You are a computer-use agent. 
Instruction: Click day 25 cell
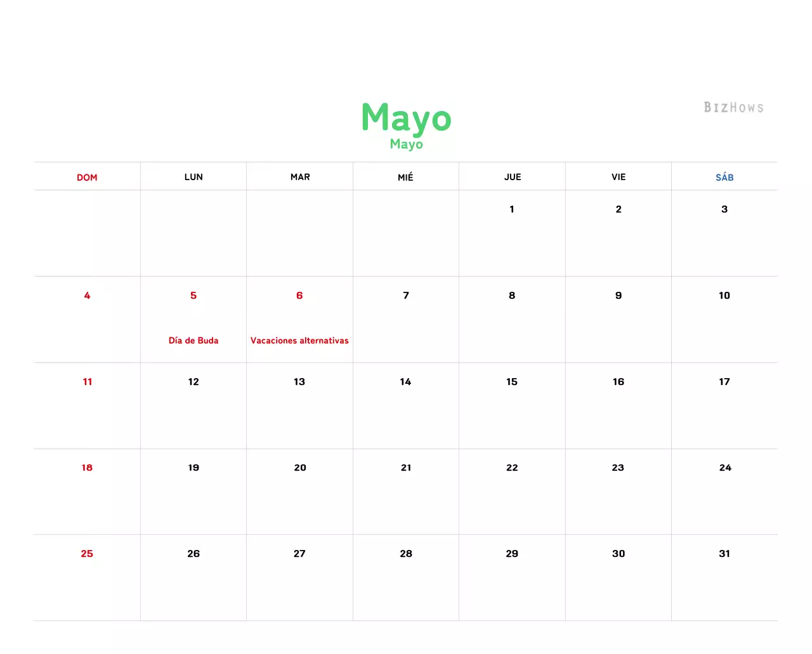pyautogui.click(x=87, y=553)
